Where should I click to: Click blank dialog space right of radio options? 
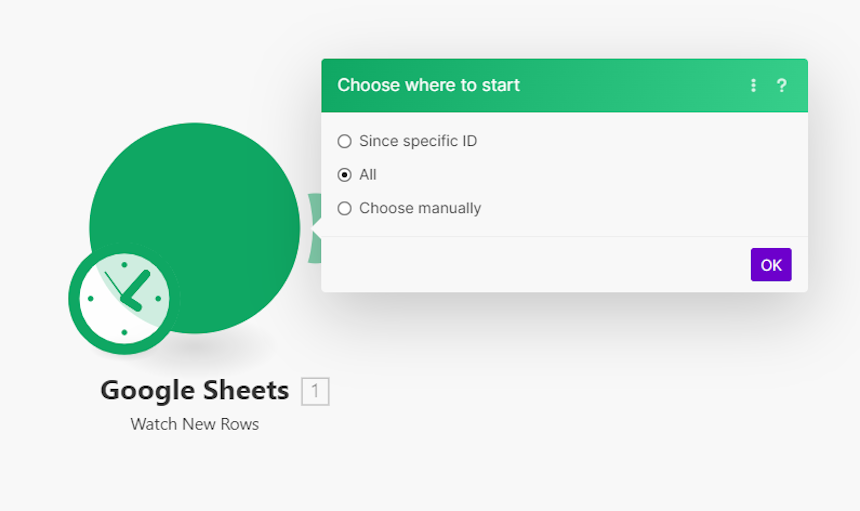(642, 175)
